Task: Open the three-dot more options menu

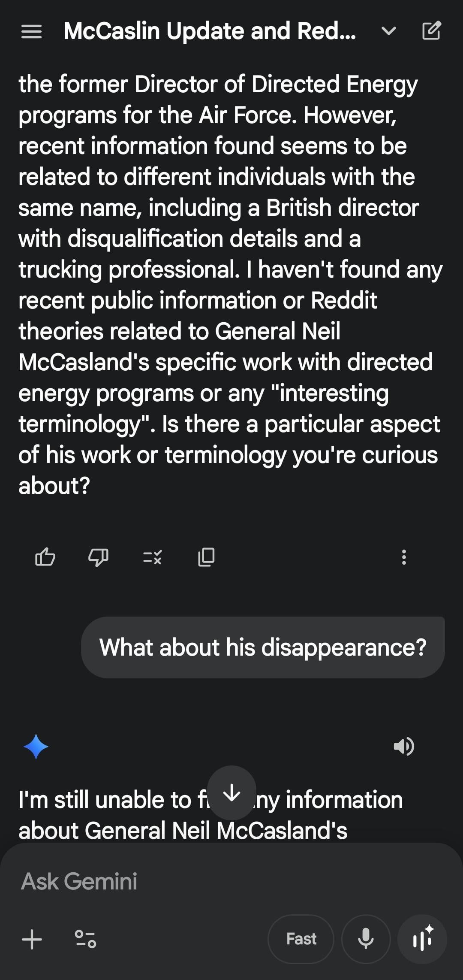Action: pos(403,557)
